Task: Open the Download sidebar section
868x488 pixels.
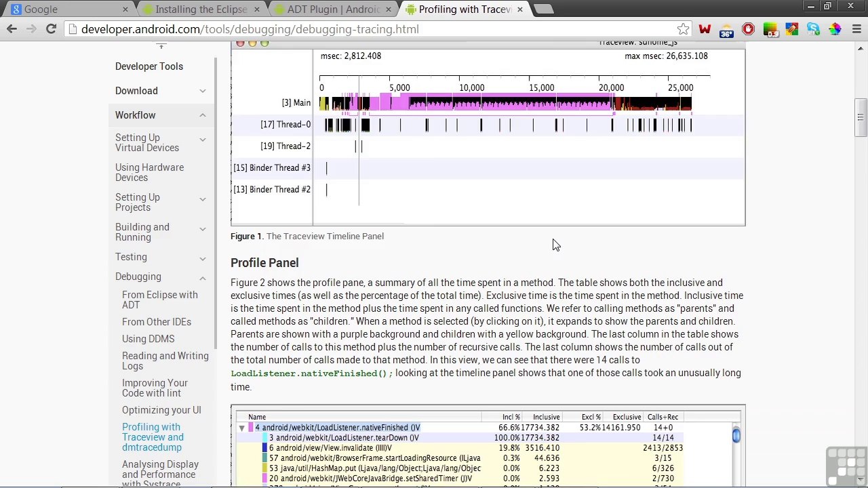Action: (136, 91)
